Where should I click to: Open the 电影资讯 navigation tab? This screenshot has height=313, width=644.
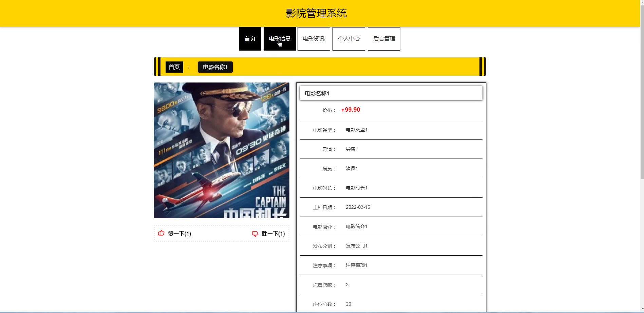click(x=314, y=39)
